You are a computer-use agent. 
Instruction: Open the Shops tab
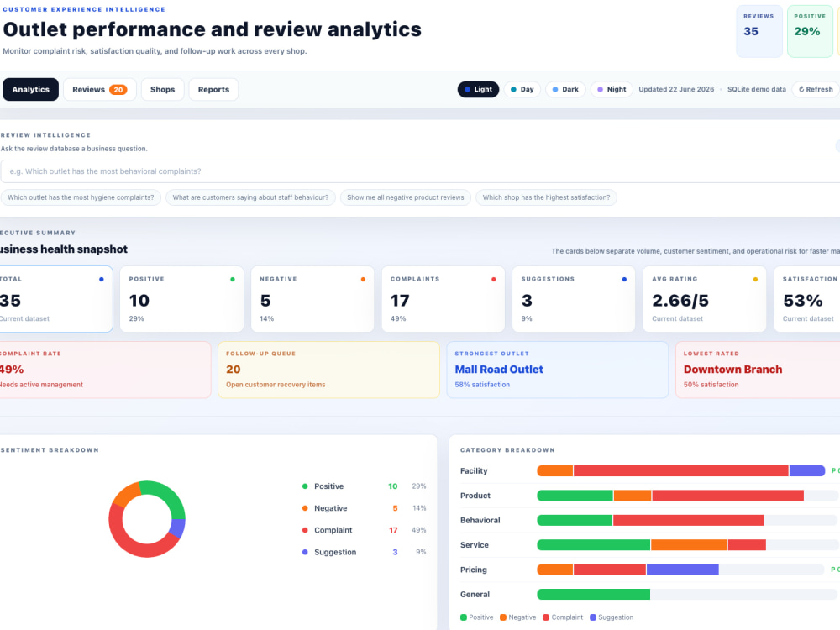coord(162,90)
